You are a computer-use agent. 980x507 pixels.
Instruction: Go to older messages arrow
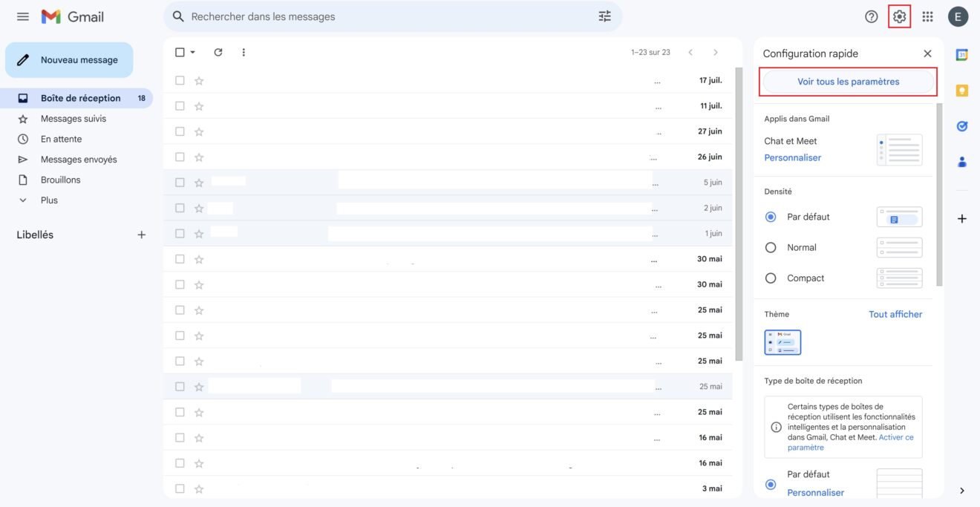(x=716, y=52)
